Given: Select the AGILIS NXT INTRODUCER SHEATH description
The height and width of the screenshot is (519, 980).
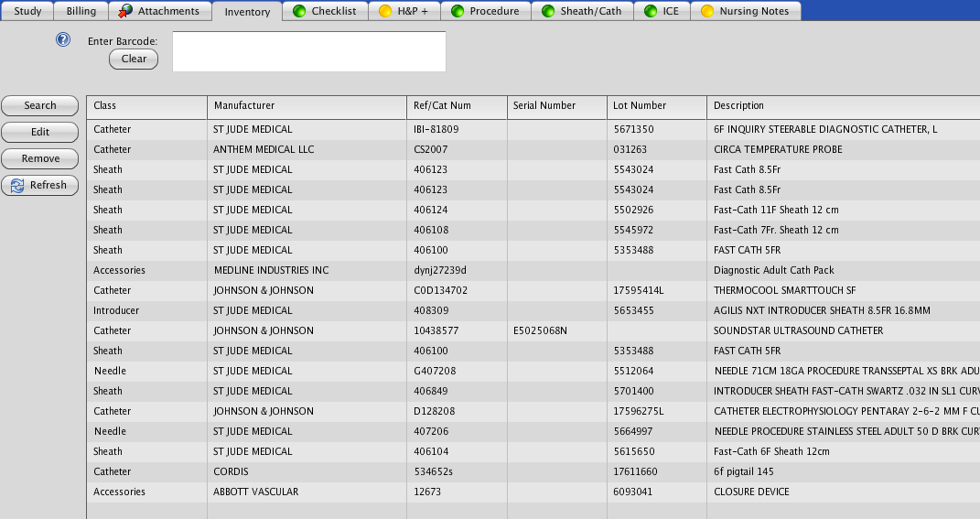Looking at the screenshot, I should pyautogui.click(x=843, y=311).
